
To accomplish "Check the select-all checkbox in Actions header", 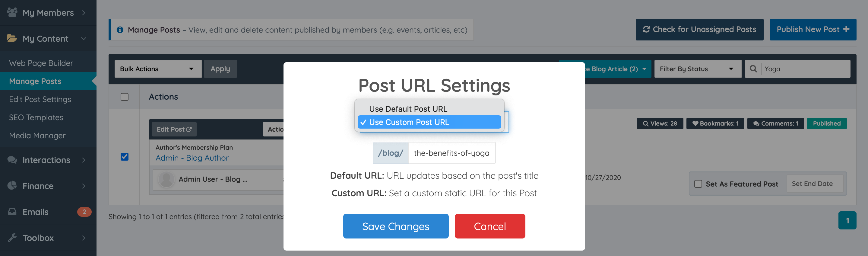I will [x=125, y=97].
